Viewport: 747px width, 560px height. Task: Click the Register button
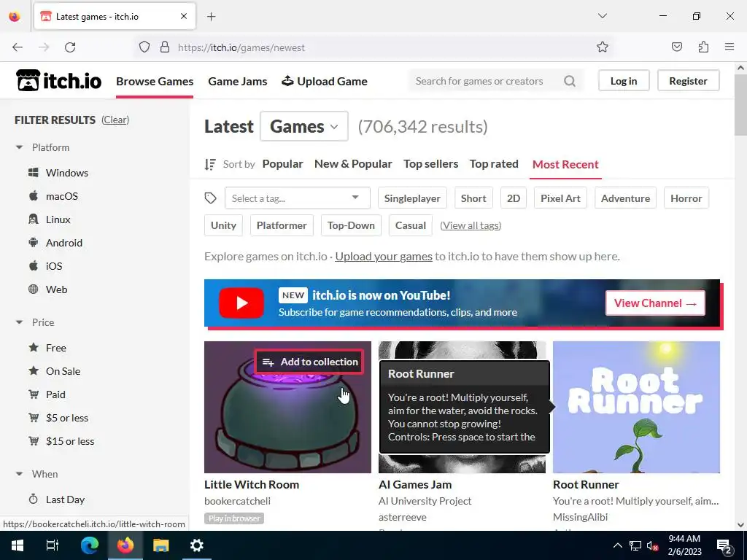click(688, 81)
